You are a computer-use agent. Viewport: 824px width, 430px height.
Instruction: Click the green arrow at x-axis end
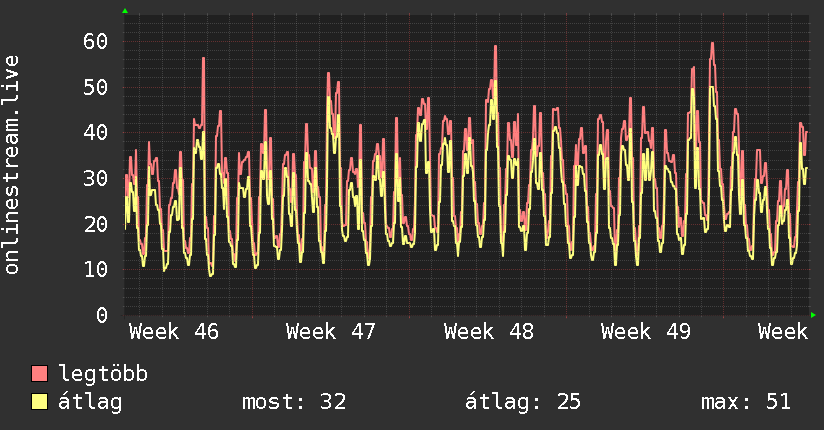point(813,315)
